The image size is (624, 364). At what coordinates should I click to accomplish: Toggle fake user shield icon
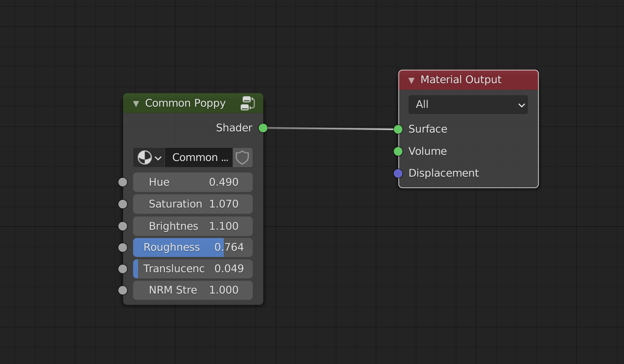tap(242, 157)
